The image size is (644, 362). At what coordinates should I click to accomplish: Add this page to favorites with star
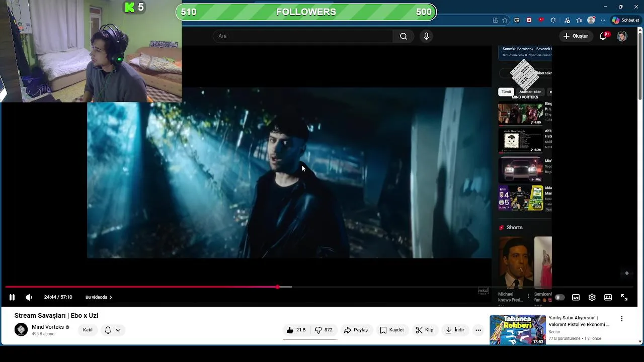[x=505, y=20]
